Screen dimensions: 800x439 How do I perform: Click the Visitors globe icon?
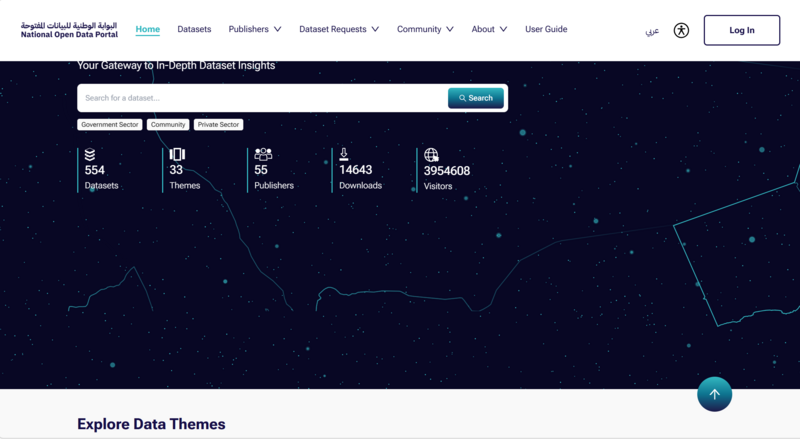click(431, 155)
